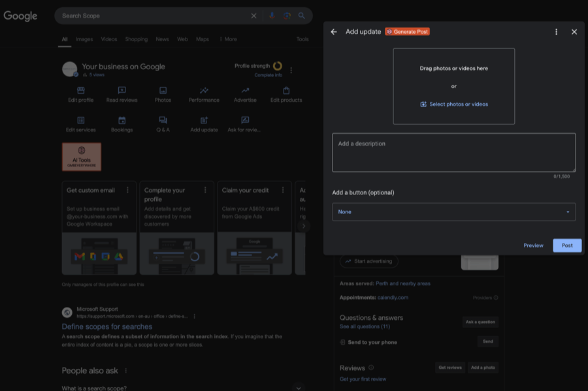The width and height of the screenshot is (588, 391).
Task: Click the Generate Post button
Action: tap(407, 32)
